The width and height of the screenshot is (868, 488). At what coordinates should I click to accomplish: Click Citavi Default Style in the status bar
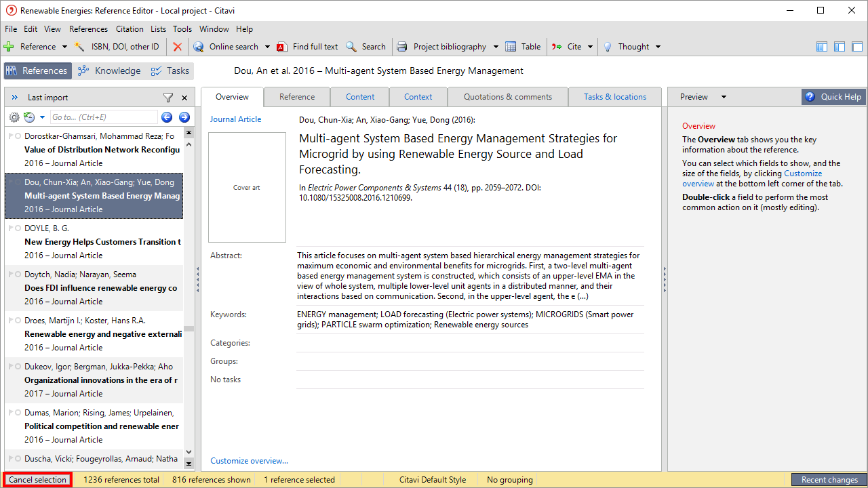(x=433, y=480)
